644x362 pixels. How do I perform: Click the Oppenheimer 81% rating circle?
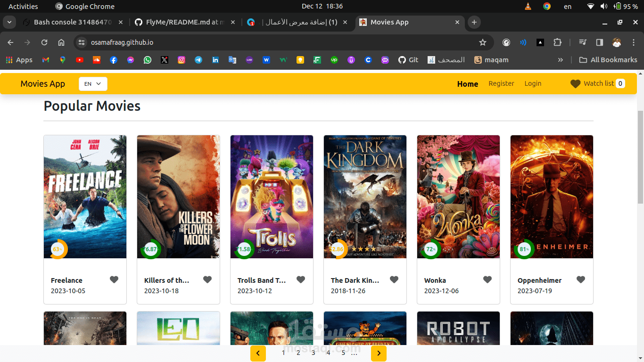(x=524, y=249)
